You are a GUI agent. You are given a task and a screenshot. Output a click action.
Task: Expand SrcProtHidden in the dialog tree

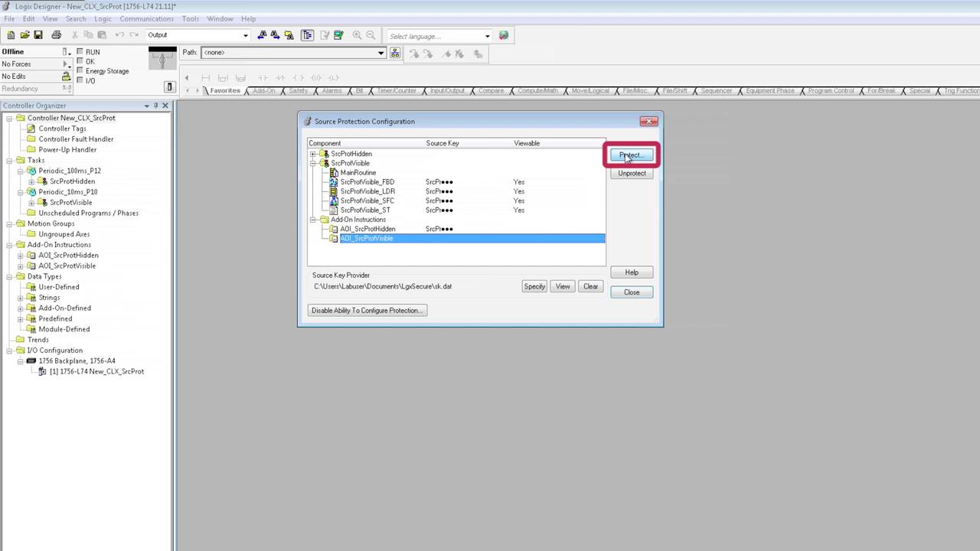(313, 154)
